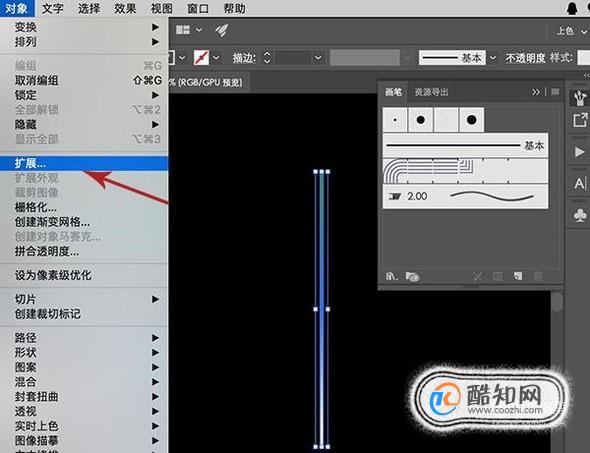Open the brush libraries menu icon
This screenshot has height=453, width=590.
tap(392, 277)
